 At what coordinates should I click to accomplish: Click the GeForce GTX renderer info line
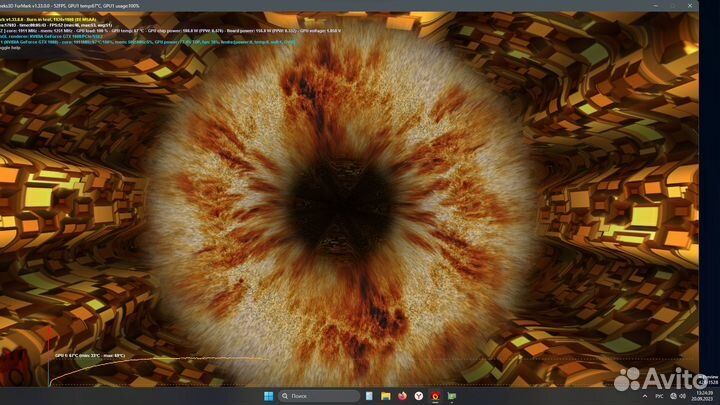(60, 37)
